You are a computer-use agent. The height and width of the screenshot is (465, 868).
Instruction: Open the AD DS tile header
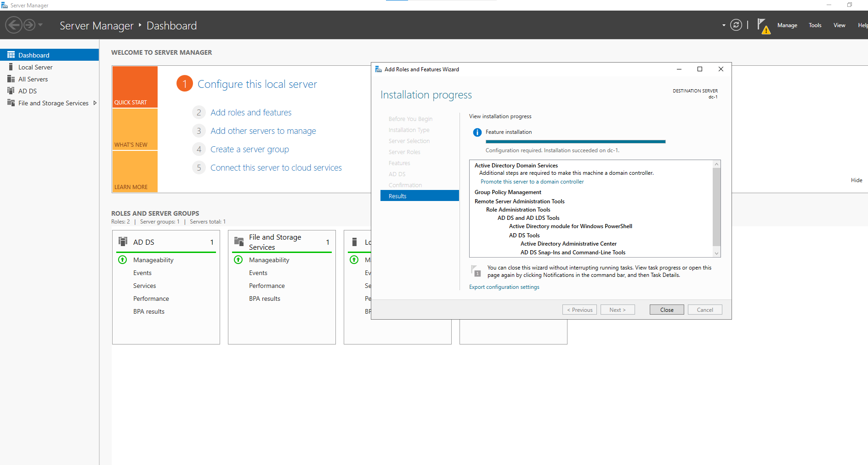click(x=166, y=242)
